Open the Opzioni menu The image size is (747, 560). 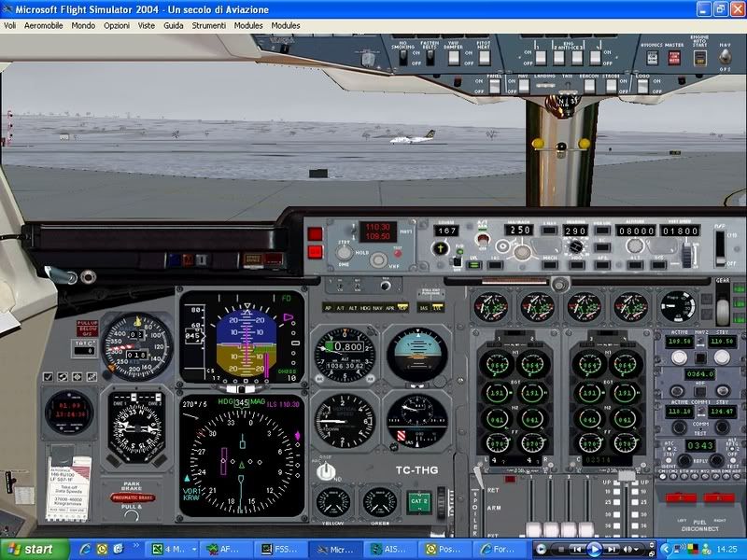pyautogui.click(x=117, y=26)
